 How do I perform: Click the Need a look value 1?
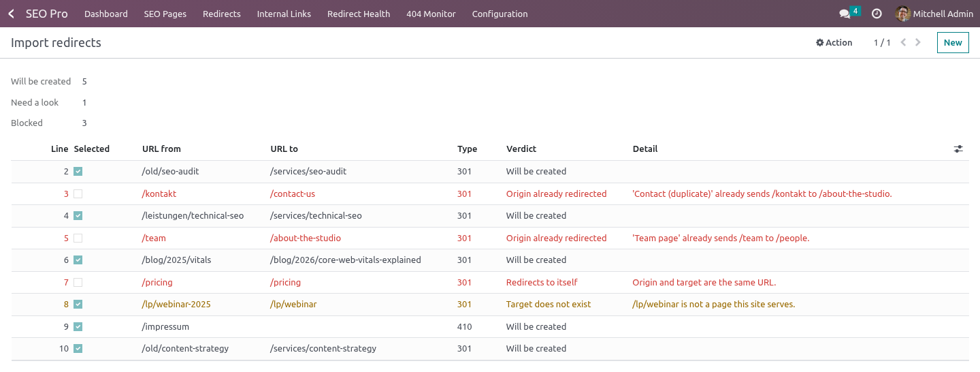84,103
